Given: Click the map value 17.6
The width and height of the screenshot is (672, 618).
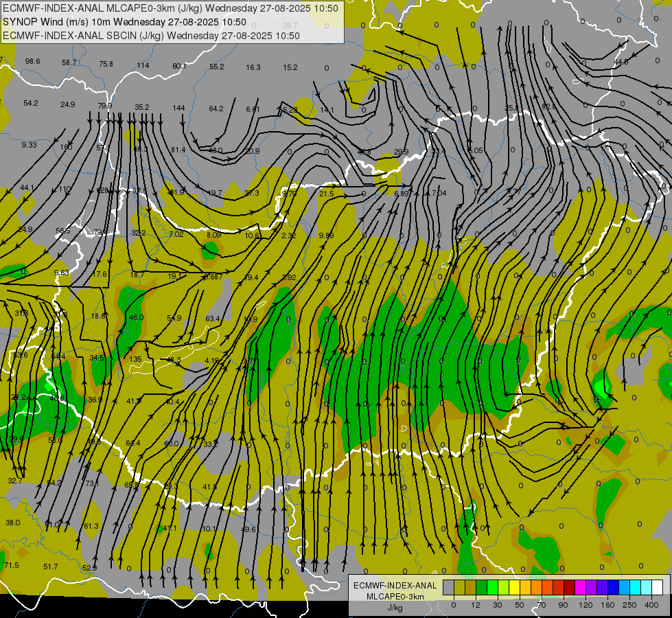Looking at the screenshot, I should [100, 274].
